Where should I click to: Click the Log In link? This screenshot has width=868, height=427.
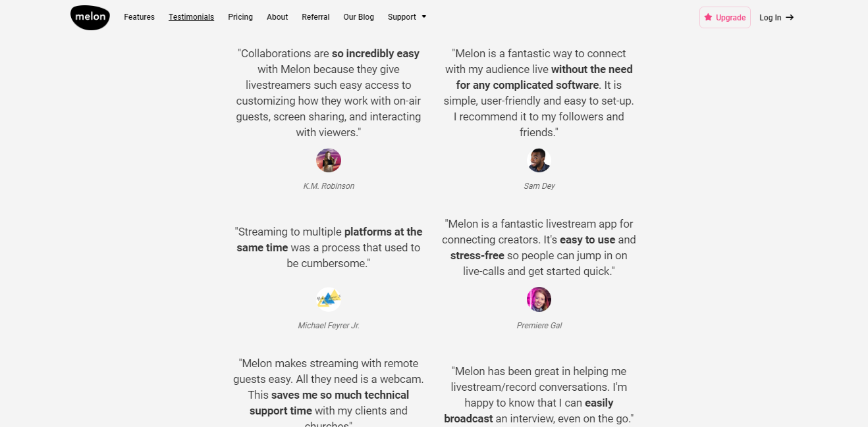click(x=770, y=18)
